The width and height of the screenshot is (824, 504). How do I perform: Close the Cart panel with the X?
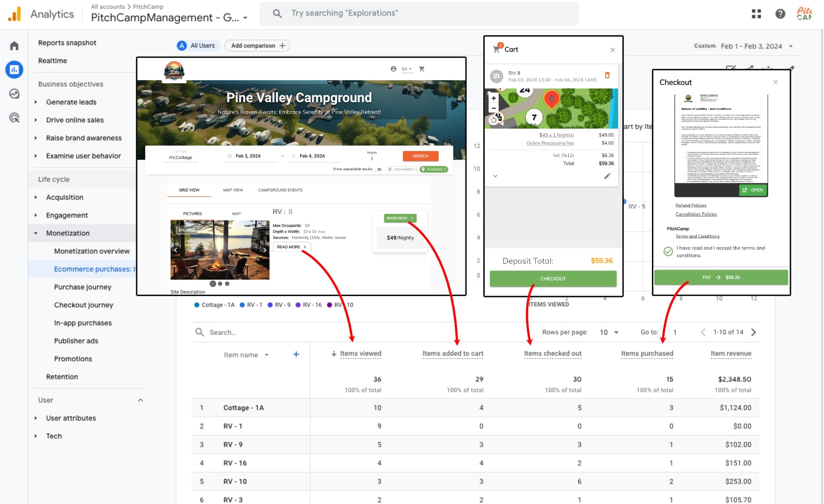tap(613, 50)
